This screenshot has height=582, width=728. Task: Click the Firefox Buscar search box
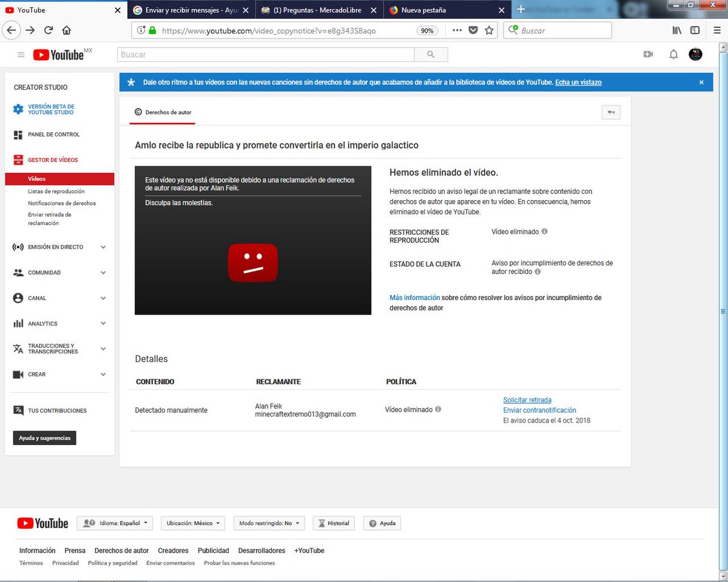click(558, 30)
